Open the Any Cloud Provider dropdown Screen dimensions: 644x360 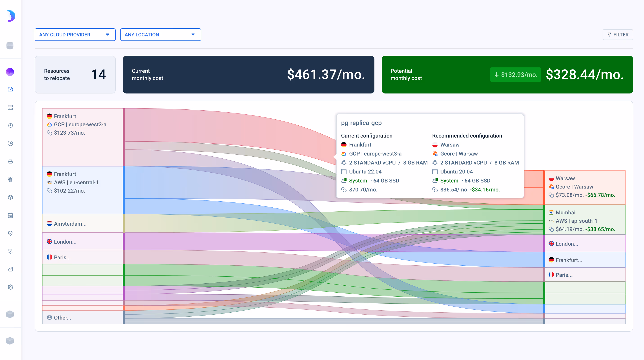click(75, 35)
